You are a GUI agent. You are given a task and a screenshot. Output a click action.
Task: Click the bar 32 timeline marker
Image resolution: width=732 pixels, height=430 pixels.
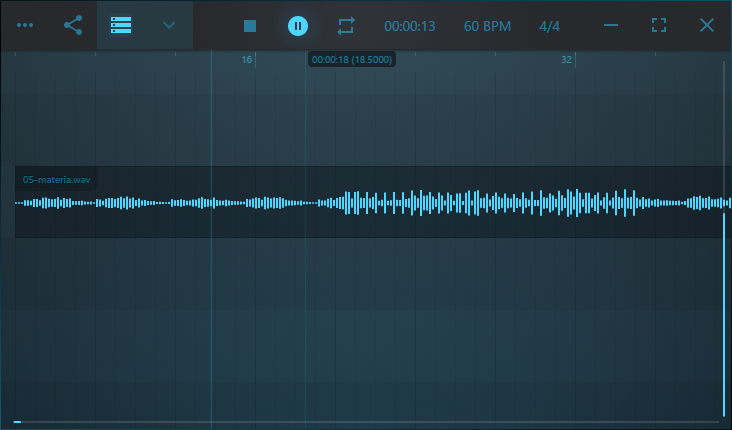pos(566,60)
